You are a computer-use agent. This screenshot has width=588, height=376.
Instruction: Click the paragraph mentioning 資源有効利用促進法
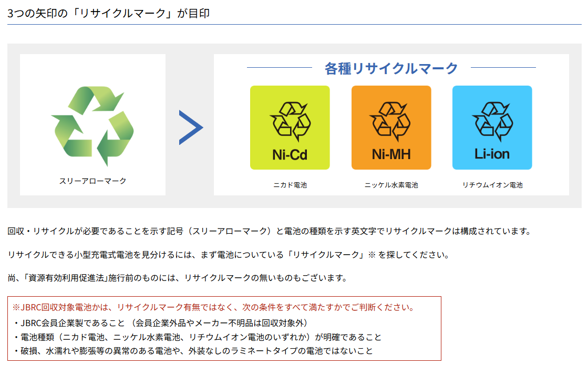[177, 278]
